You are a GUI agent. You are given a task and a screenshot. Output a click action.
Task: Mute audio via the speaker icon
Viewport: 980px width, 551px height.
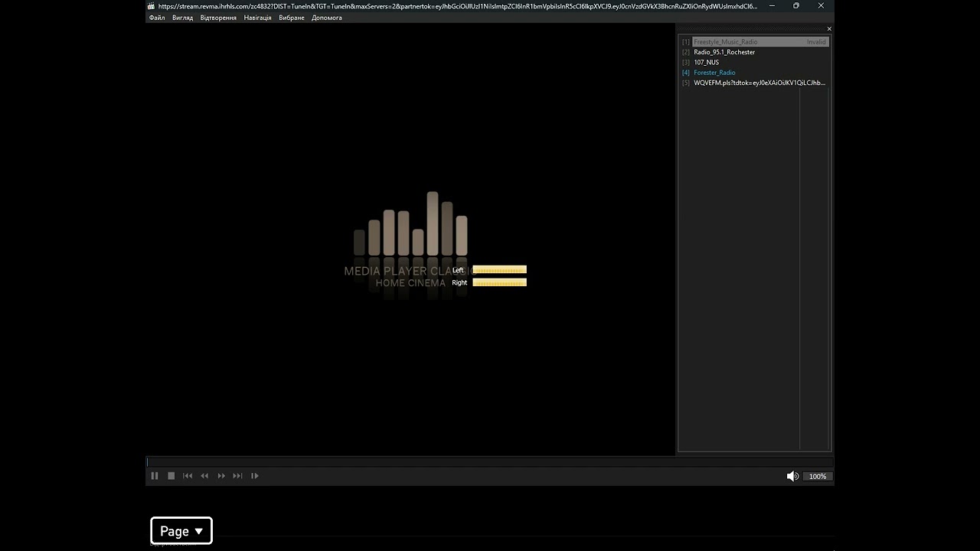click(792, 476)
